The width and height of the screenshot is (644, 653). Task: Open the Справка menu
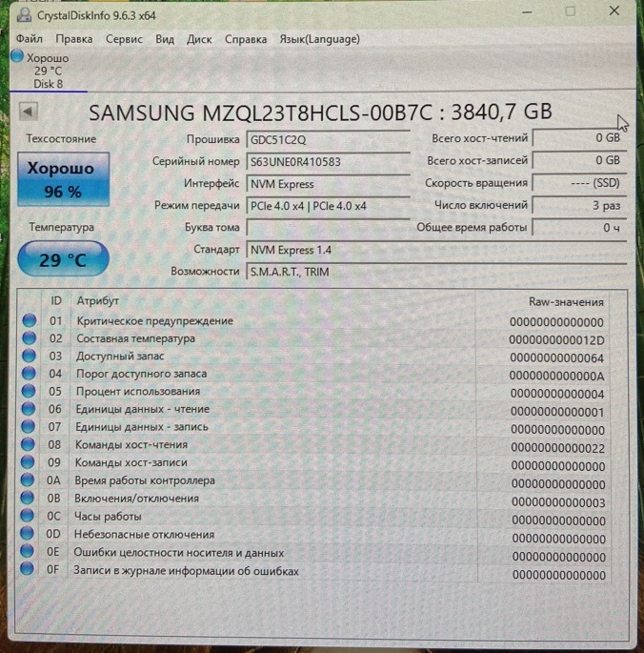[x=246, y=39]
